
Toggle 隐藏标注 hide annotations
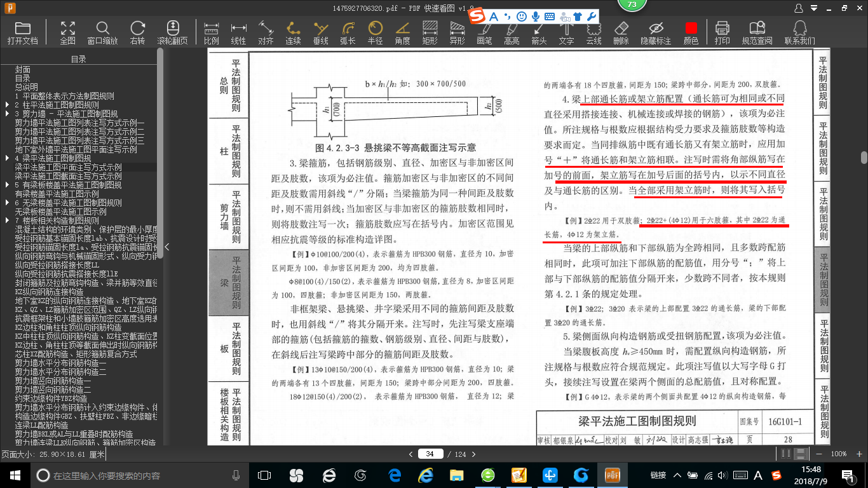pos(656,32)
